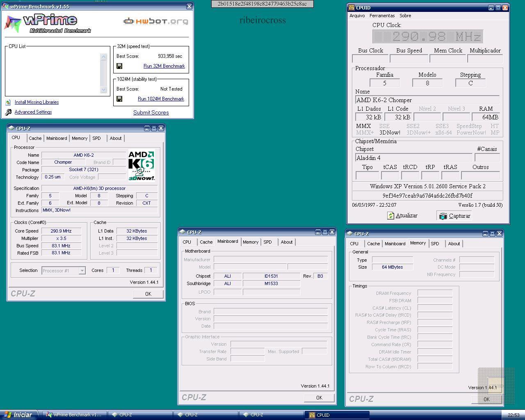Click the 290.98 MHz CPU clock display

pos(428,37)
